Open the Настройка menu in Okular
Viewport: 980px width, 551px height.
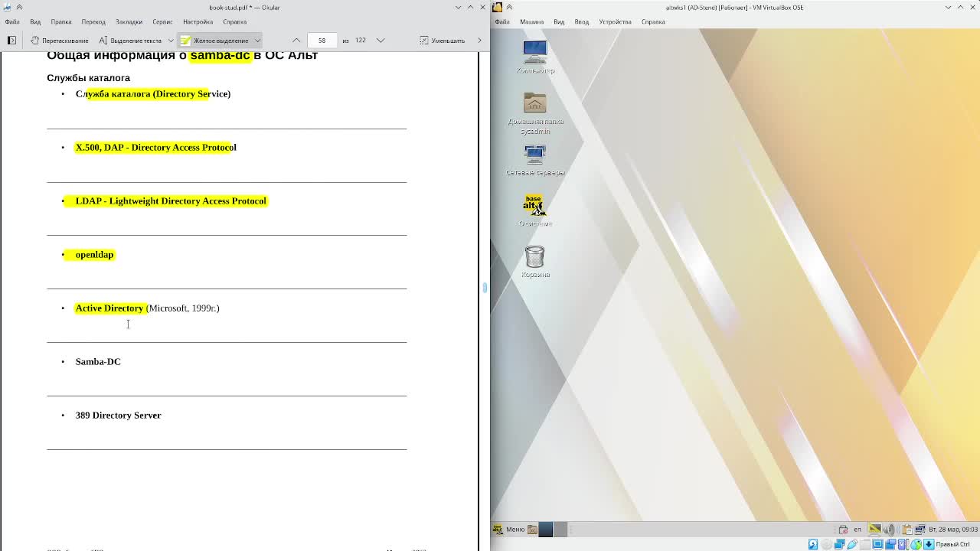pyautogui.click(x=198, y=21)
